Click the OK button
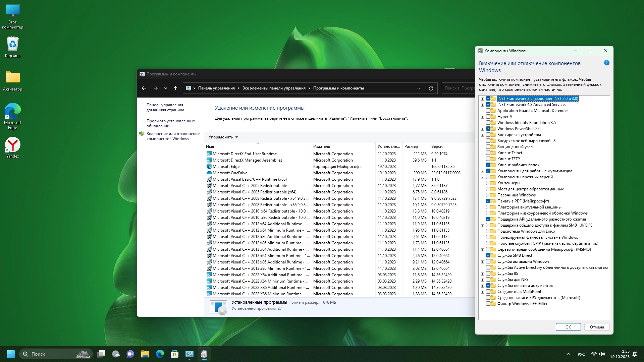Viewport: 644px width, 362px height. pos(568,327)
